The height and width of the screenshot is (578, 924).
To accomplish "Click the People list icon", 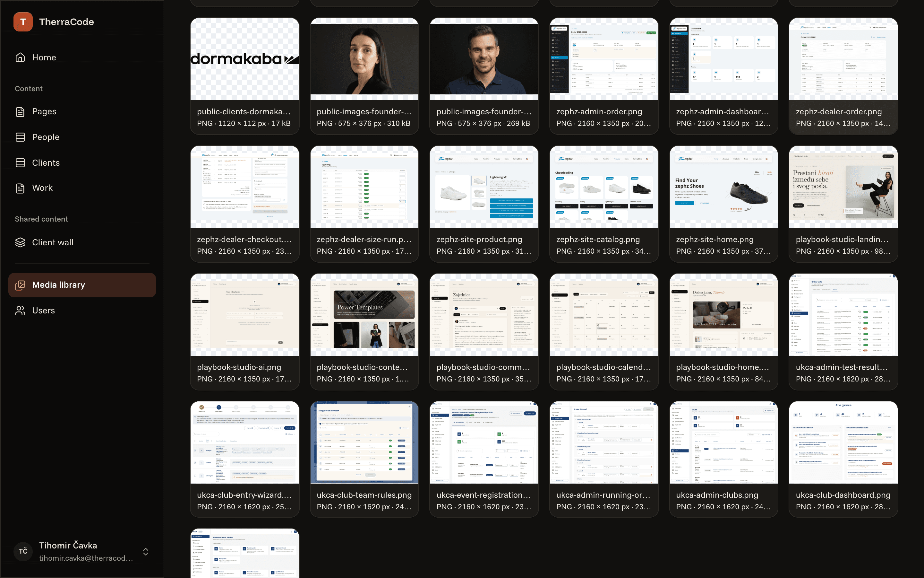I will 20,137.
